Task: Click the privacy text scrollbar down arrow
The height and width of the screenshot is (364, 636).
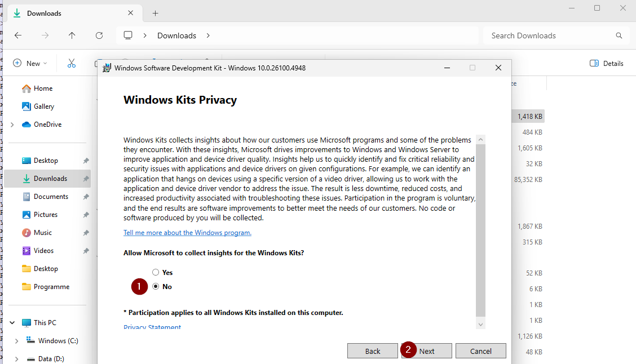Action: (x=480, y=324)
